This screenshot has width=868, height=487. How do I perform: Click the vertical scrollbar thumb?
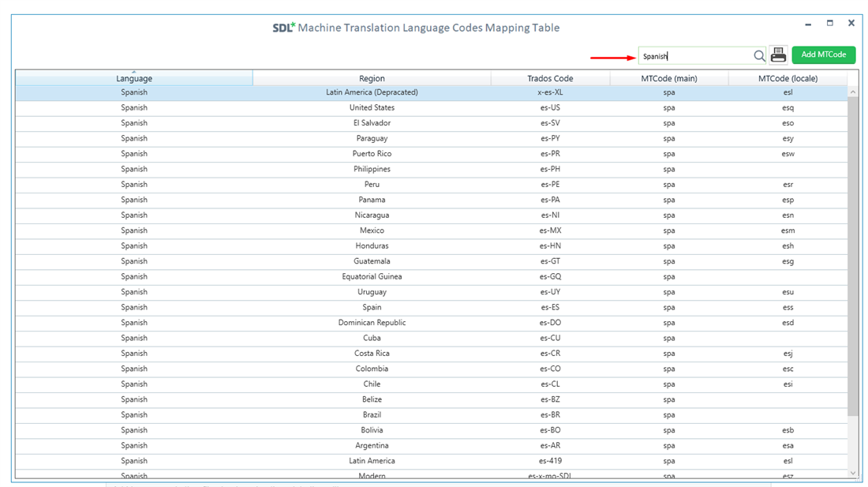point(852,257)
